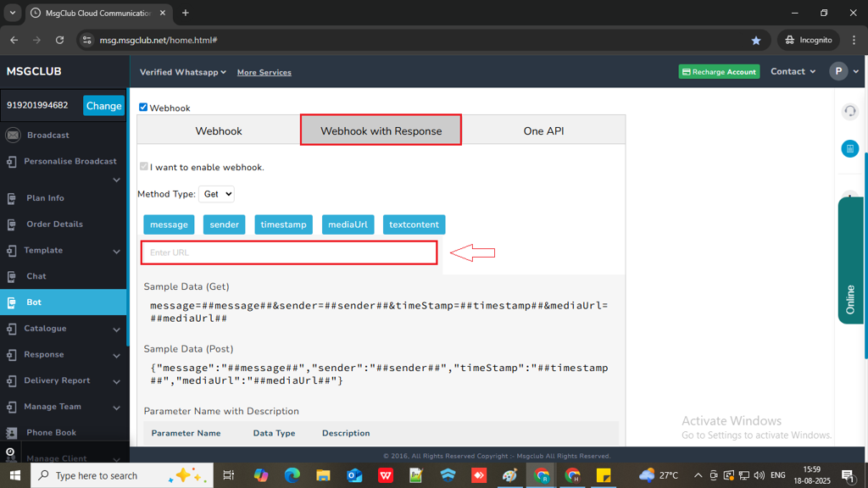
Task: Open Chat from the sidebar
Action: [x=36, y=277]
